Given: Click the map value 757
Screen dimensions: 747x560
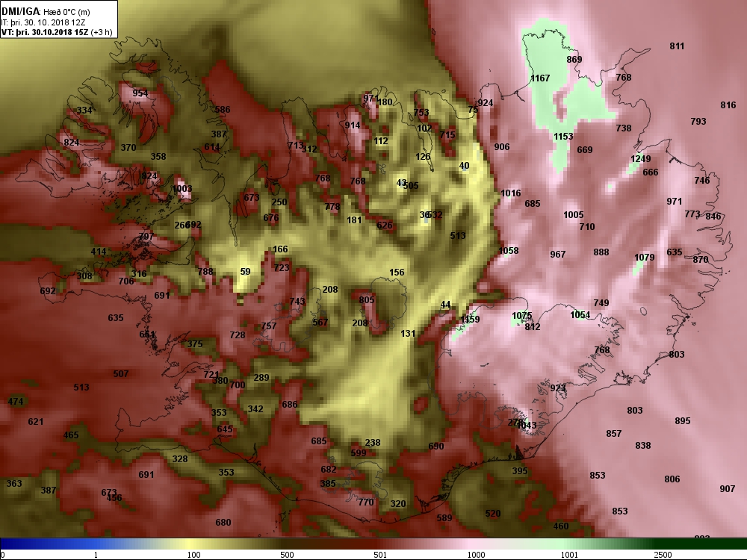Looking at the screenshot, I should click(x=269, y=326).
